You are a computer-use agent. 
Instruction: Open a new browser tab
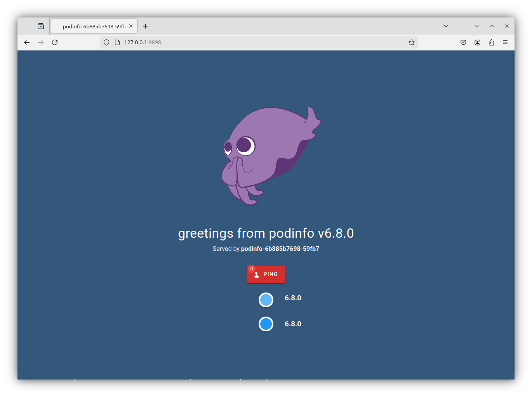point(146,26)
